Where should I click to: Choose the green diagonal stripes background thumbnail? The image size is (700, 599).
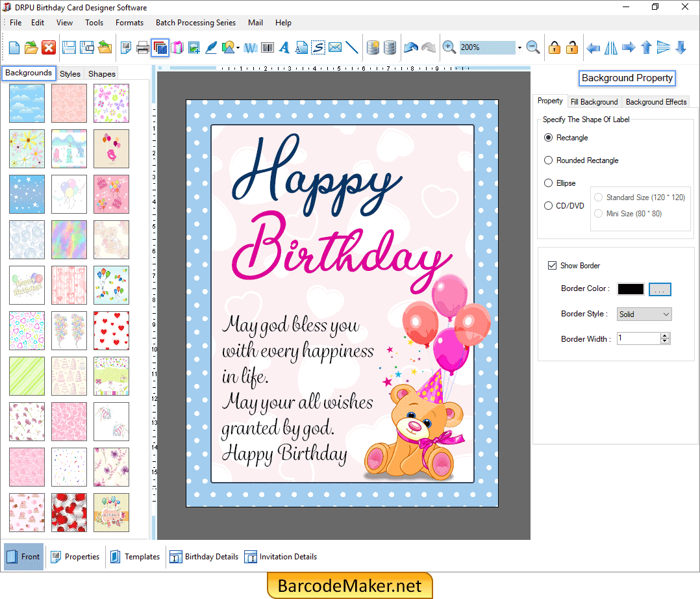point(27,376)
